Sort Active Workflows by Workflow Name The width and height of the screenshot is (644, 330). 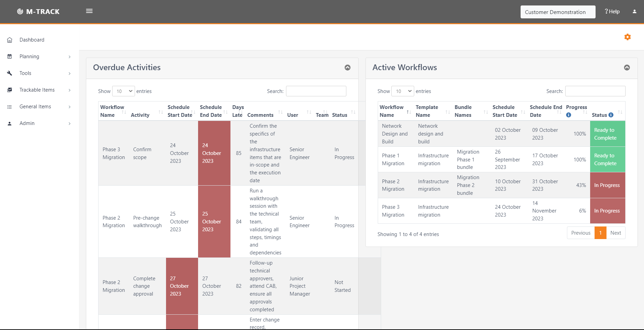pos(395,111)
